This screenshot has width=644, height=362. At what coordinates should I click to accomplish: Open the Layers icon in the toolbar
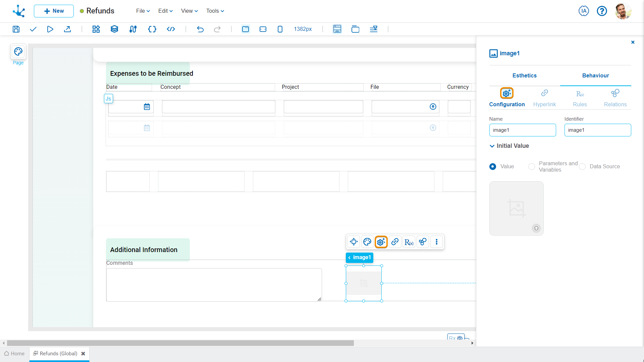pyautogui.click(x=114, y=29)
